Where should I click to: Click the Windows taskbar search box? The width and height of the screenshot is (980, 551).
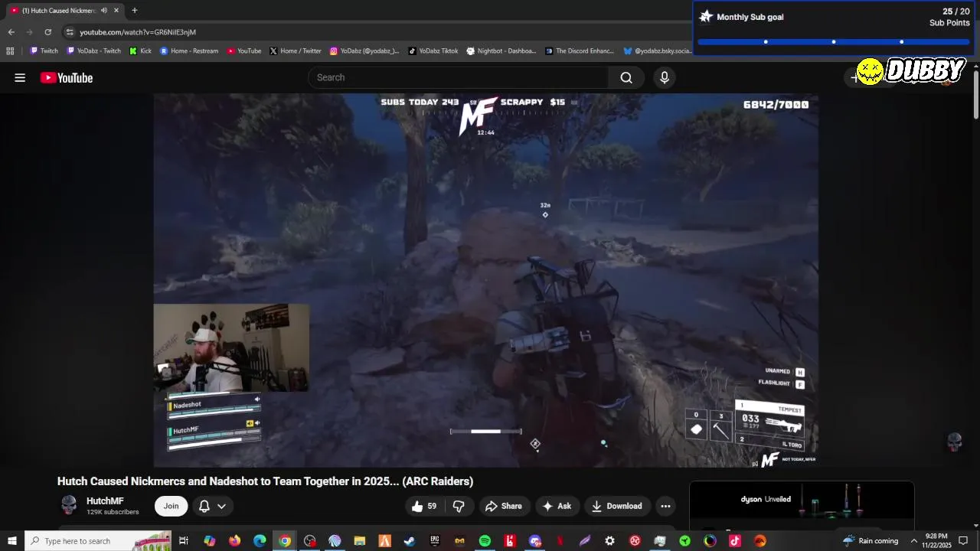point(98,541)
